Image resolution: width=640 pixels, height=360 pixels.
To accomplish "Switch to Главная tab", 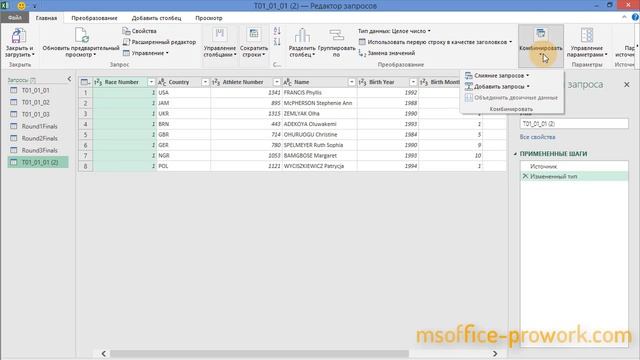I will click(46, 18).
